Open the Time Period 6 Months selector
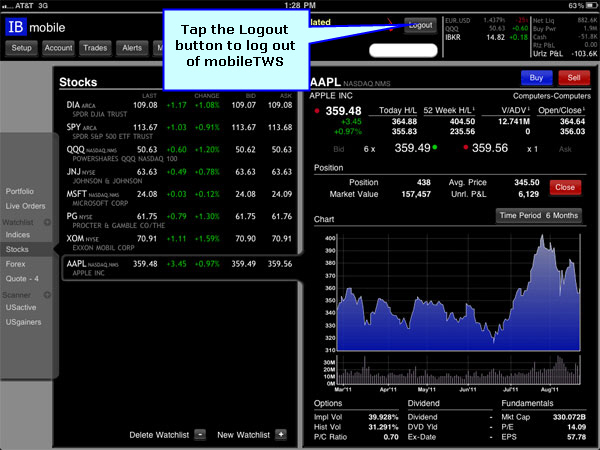Screen dimensions: 600x450 [539, 216]
